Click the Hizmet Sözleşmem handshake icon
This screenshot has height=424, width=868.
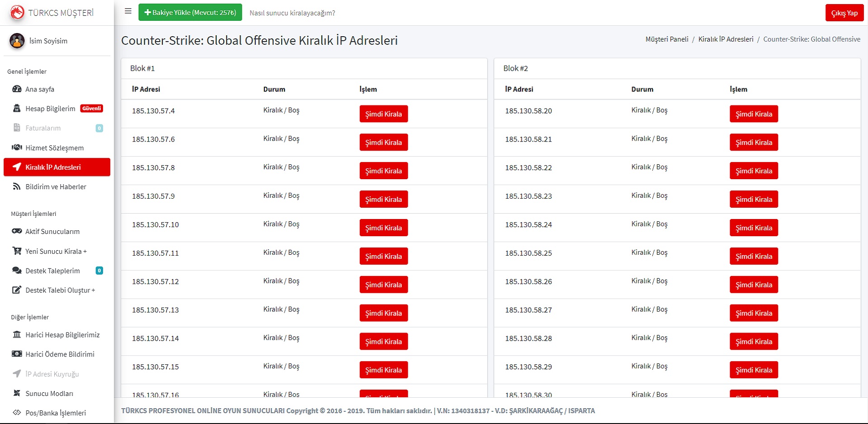pyautogui.click(x=17, y=148)
